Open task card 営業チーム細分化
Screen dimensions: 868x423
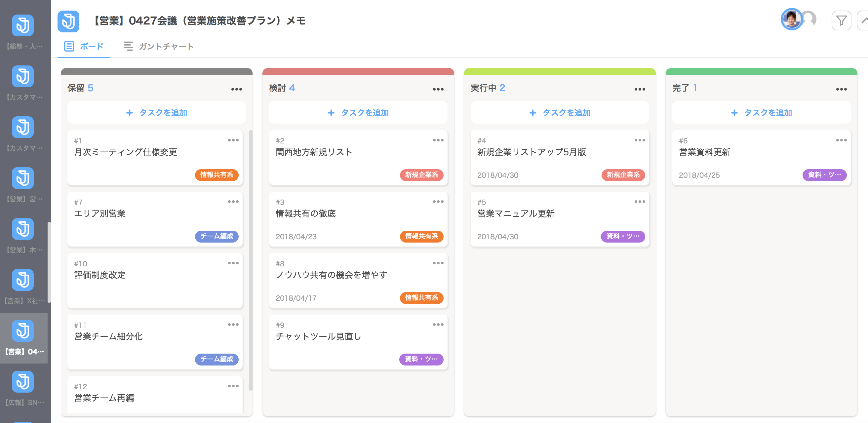pyautogui.click(x=155, y=342)
